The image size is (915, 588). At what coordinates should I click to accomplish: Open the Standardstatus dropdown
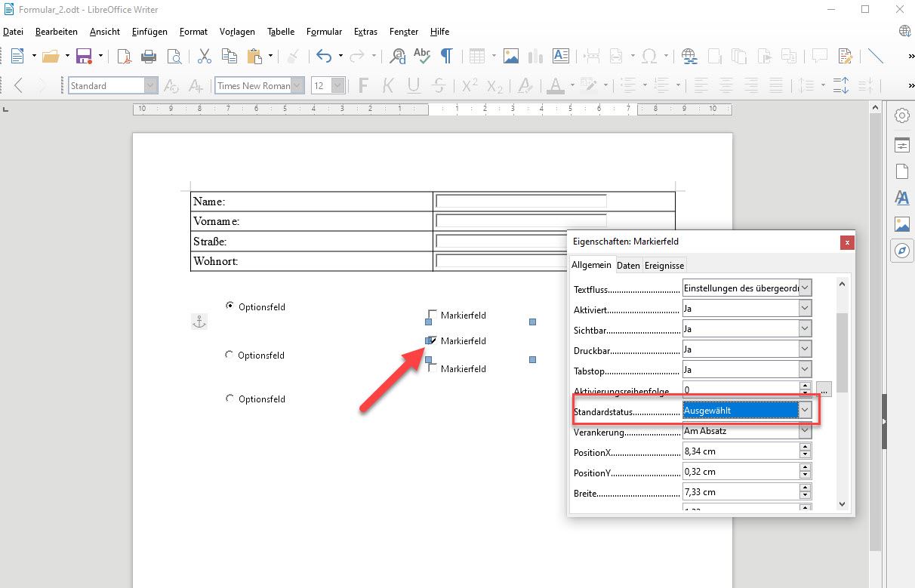pos(806,411)
